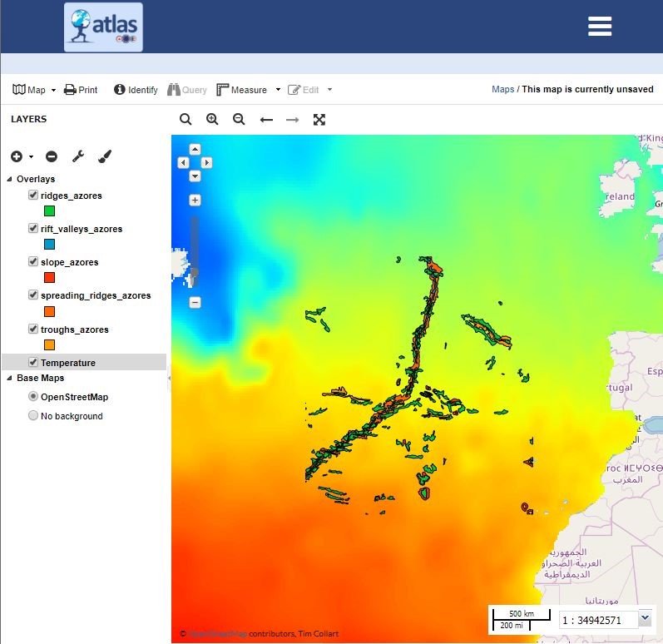Follow the Maps breadcrumb link
The image size is (663, 644).
coord(502,90)
